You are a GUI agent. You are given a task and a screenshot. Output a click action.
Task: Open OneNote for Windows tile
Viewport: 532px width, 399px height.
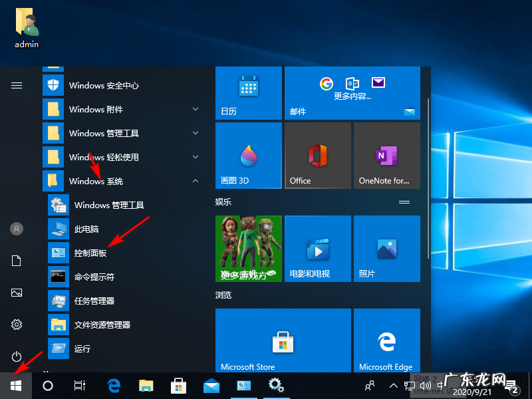(x=386, y=155)
